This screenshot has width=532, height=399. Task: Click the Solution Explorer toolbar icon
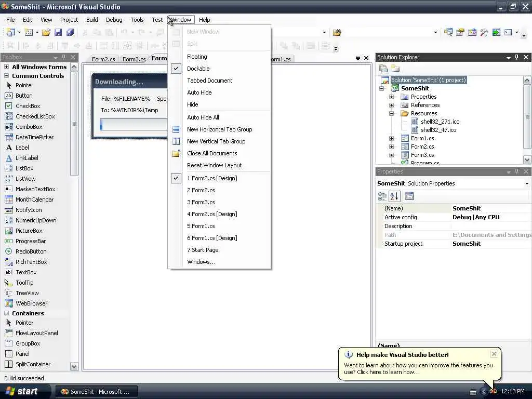click(x=448, y=33)
